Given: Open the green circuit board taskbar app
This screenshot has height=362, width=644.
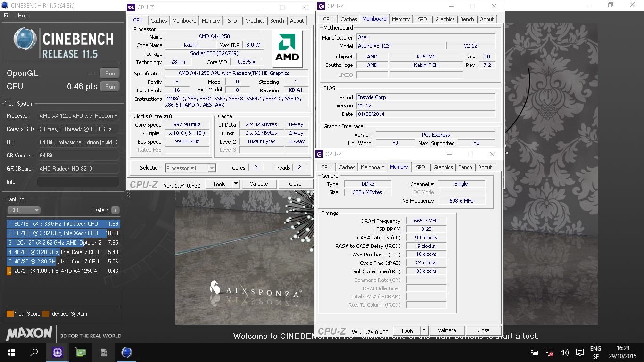Looking at the screenshot, I should [81, 352].
